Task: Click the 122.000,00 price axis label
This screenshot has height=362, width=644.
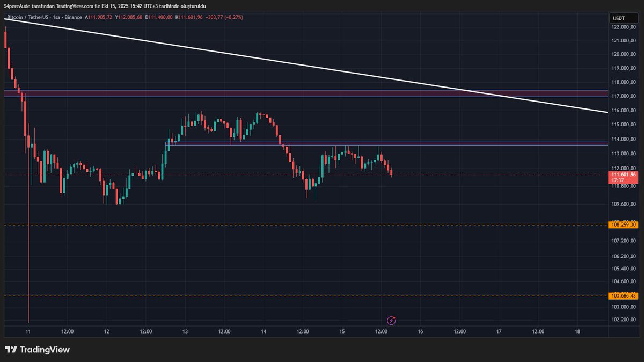Action: (624, 26)
